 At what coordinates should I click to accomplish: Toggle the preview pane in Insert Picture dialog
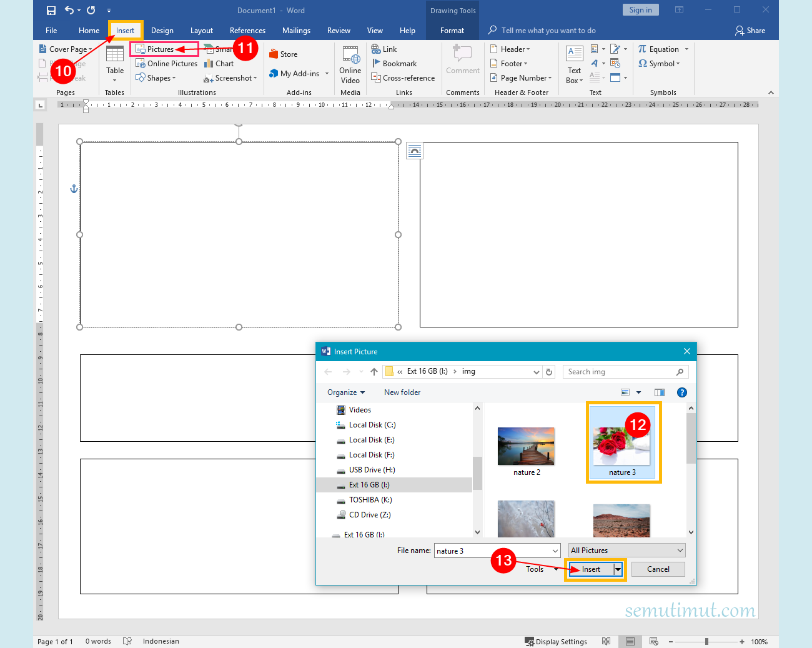pyautogui.click(x=659, y=392)
